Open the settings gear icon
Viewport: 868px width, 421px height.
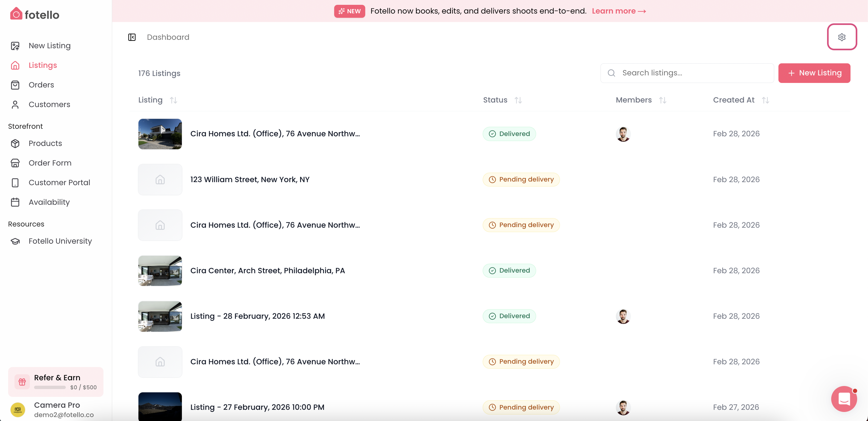pyautogui.click(x=841, y=37)
